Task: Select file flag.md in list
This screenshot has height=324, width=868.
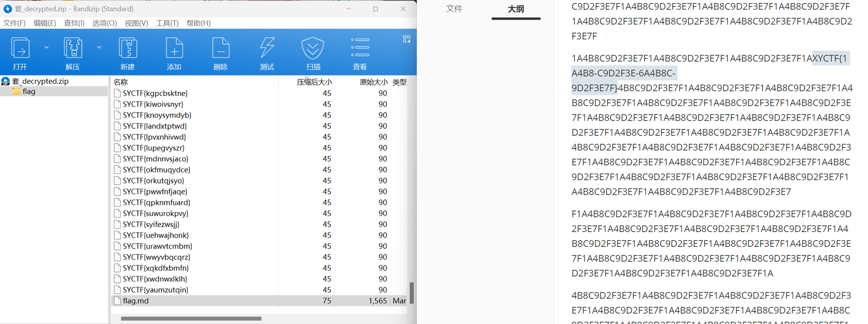Action: click(260, 301)
